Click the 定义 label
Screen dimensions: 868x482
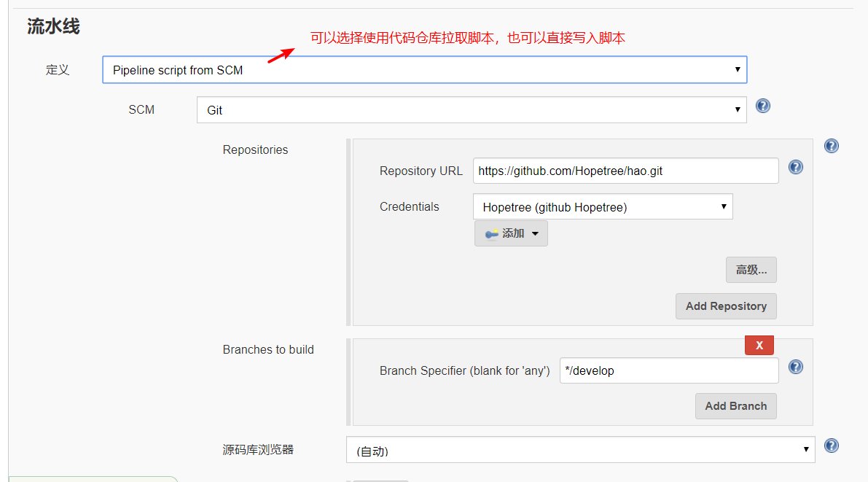point(57,70)
